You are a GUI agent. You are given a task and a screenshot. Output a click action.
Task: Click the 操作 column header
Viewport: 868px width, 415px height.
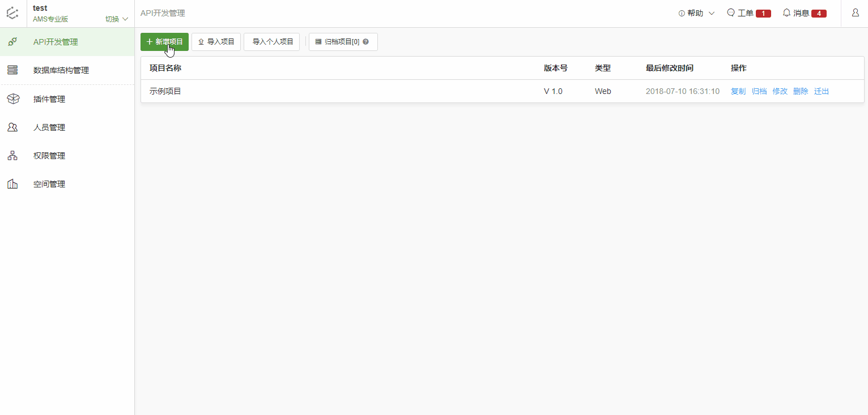pyautogui.click(x=739, y=68)
